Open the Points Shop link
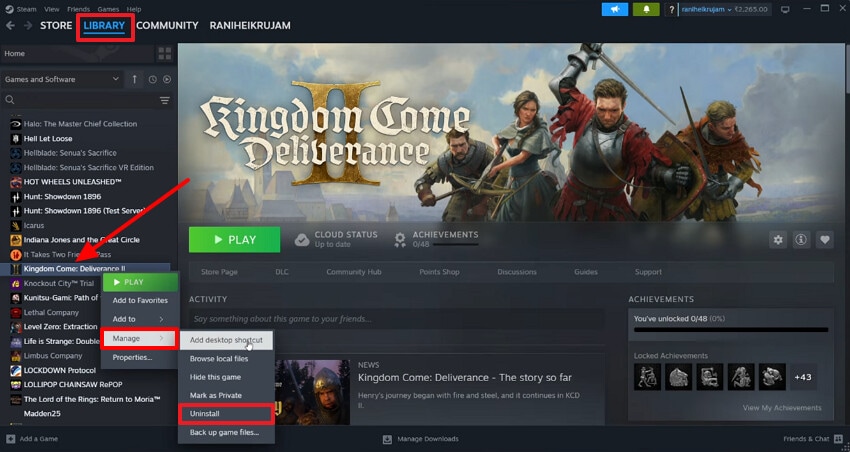The image size is (850, 452). (x=439, y=272)
